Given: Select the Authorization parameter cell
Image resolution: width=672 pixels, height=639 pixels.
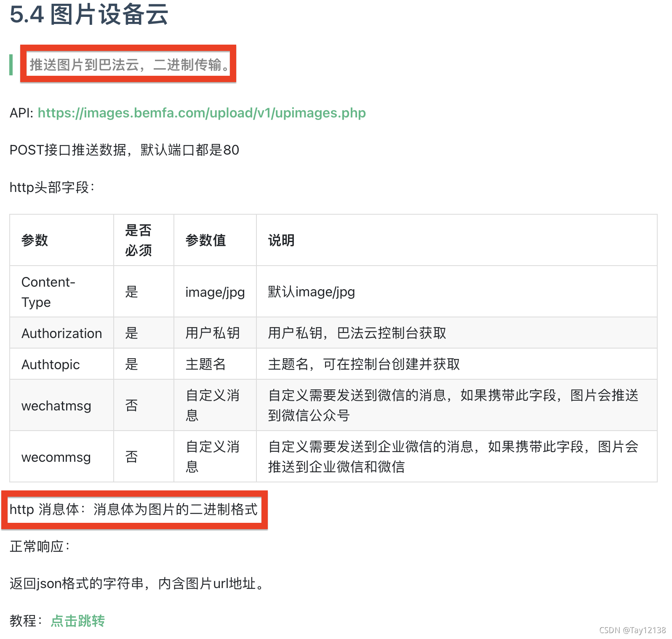Looking at the screenshot, I should tap(62, 333).
